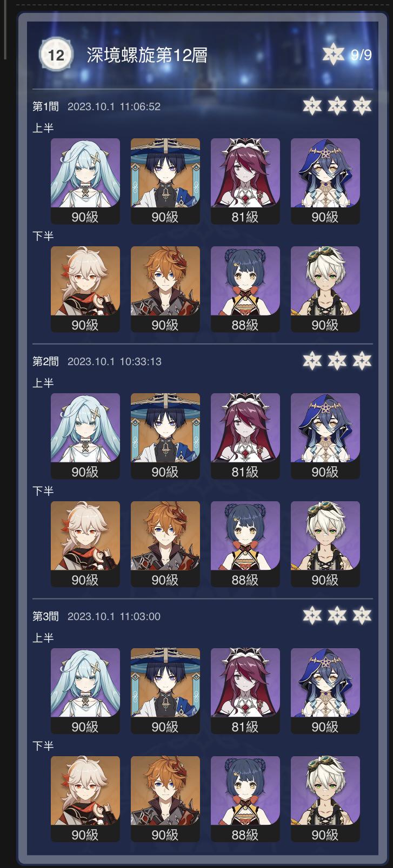Open Layla portrait in 第1間 上半
This screenshot has width=393, height=868.
(325, 181)
